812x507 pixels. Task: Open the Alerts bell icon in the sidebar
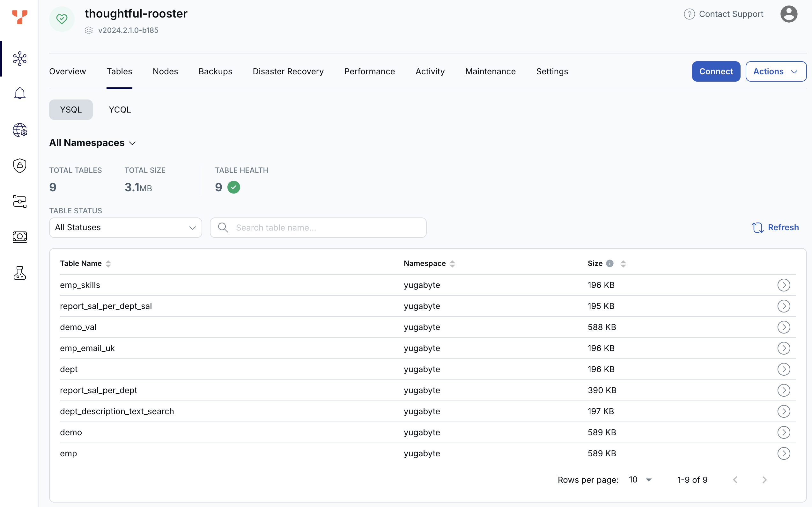tap(20, 93)
